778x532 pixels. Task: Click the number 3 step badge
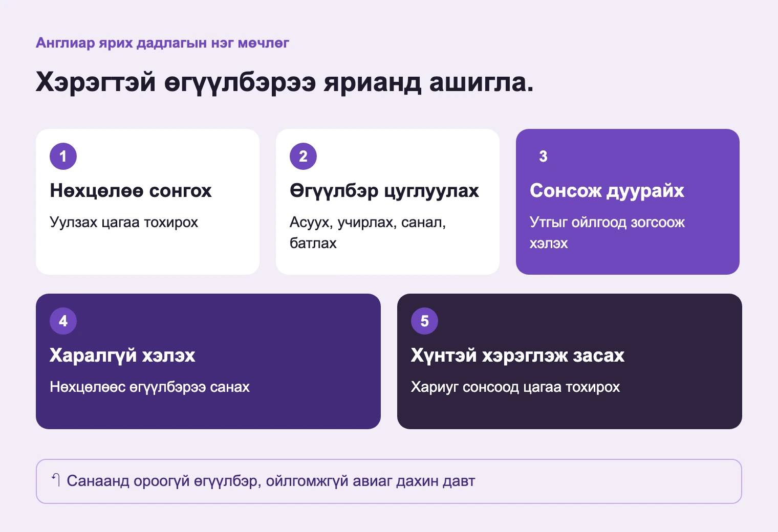click(543, 157)
